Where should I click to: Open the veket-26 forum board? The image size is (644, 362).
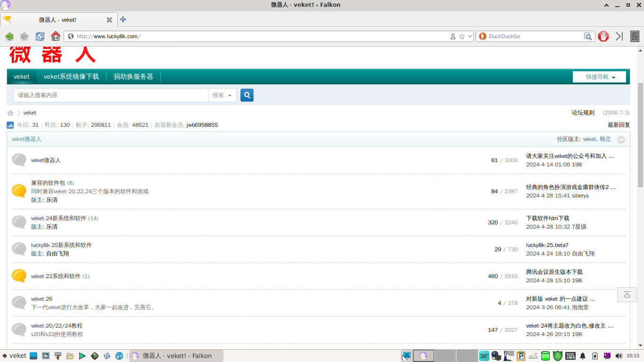42,299
